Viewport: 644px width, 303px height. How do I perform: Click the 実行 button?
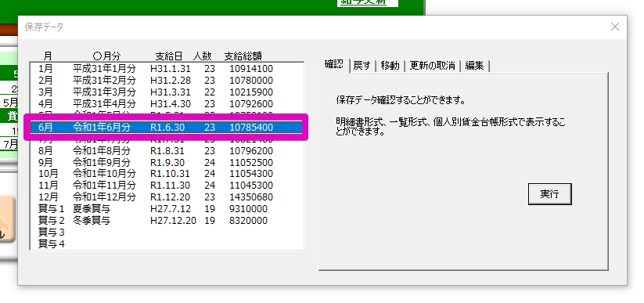(x=549, y=194)
